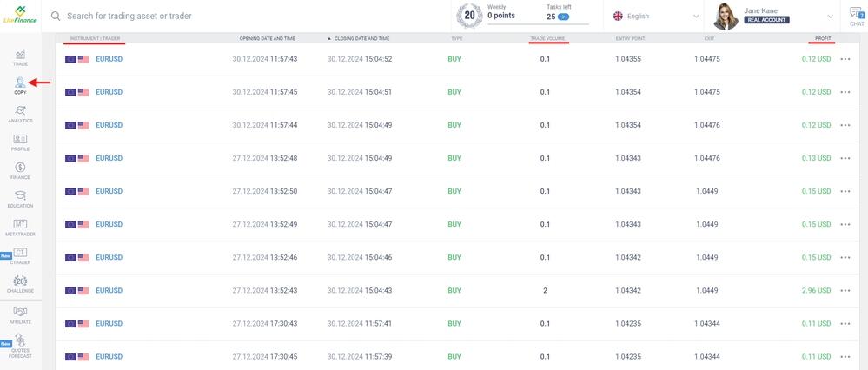
Task: Open the Challenge sidebar icon
Action: (20, 284)
